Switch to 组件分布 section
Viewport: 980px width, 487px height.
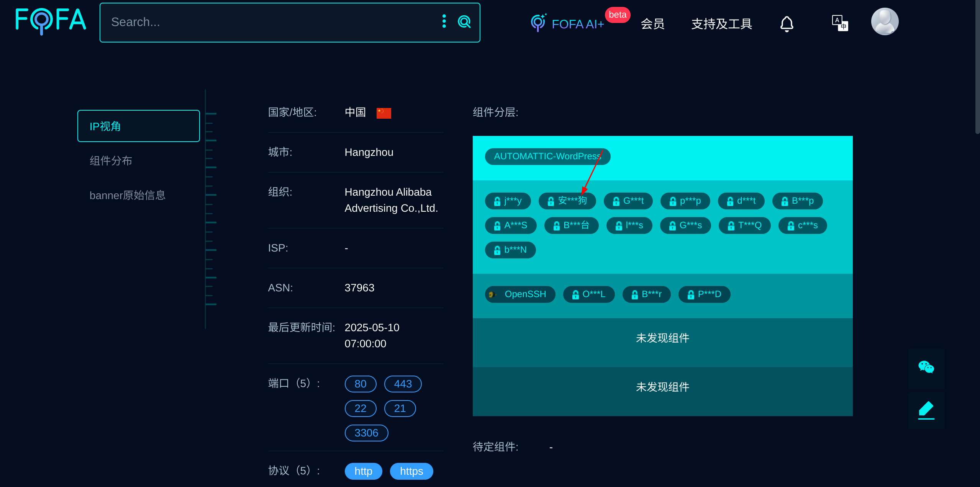point(111,160)
